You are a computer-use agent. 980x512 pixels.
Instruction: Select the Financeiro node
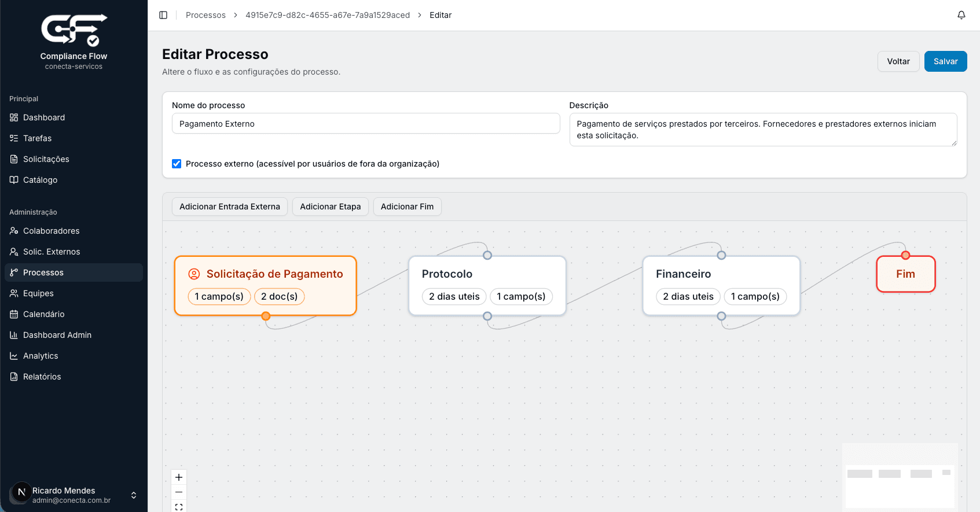721,286
